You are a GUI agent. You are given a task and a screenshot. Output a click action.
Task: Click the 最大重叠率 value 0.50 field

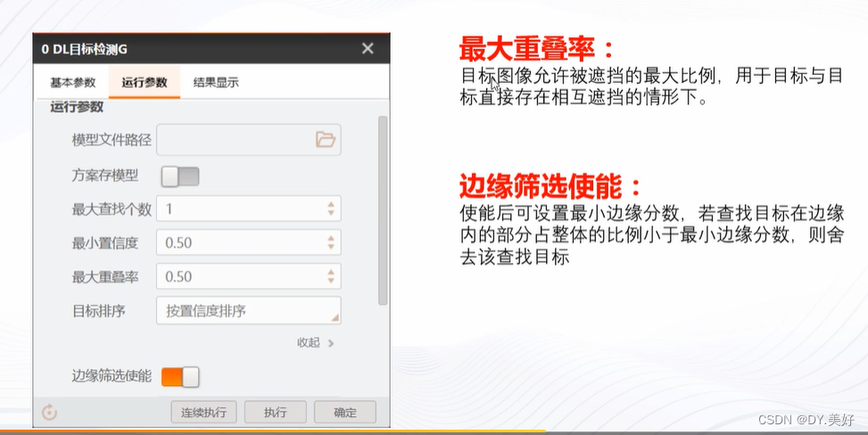click(x=249, y=276)
